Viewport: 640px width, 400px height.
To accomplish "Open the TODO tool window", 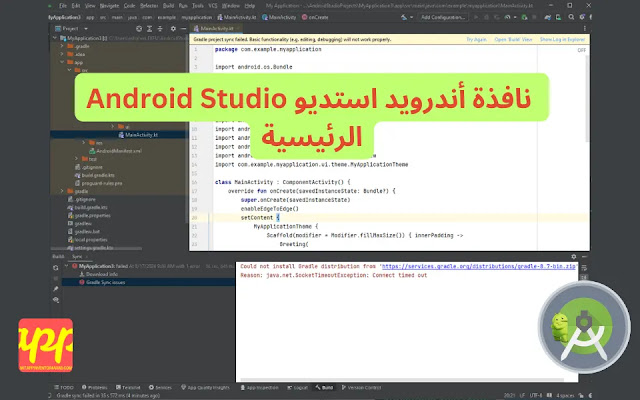I will (x=64, y=388).
